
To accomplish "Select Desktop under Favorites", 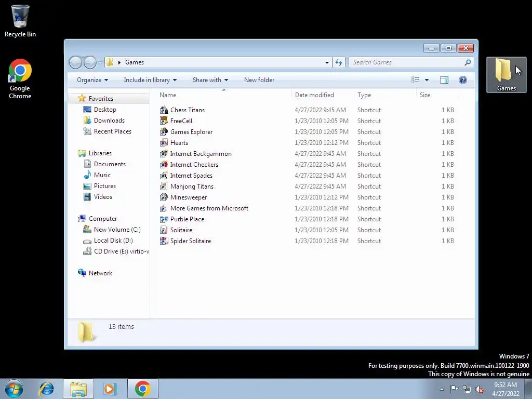I will (105, 110).
